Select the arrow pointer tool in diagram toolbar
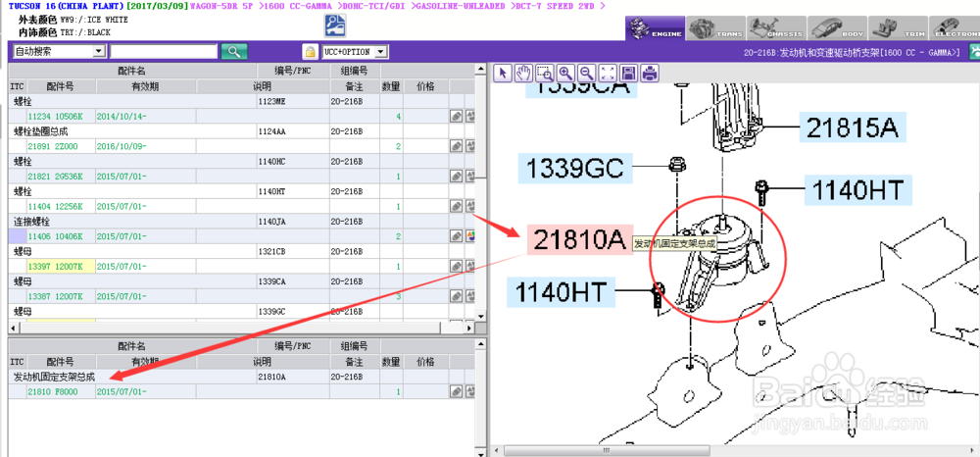The width and height of the screenshot is (980, 457). pyautogui.click(x=503, y=74)
